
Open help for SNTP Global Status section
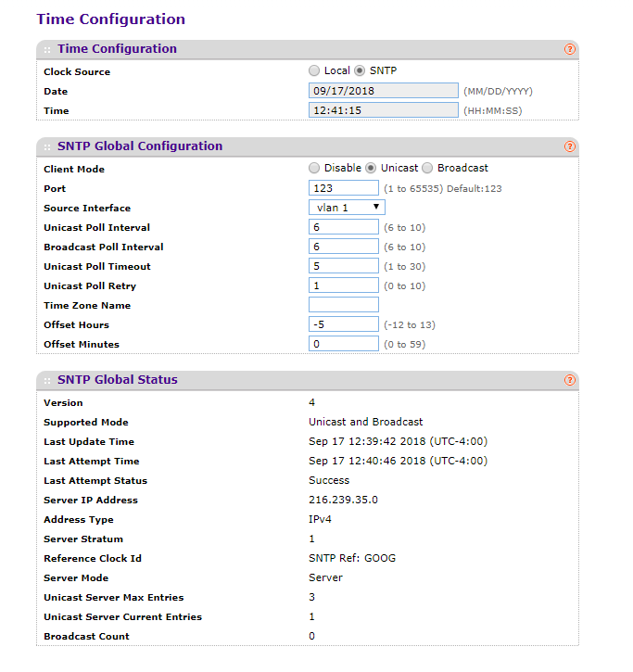click(570, 380)
